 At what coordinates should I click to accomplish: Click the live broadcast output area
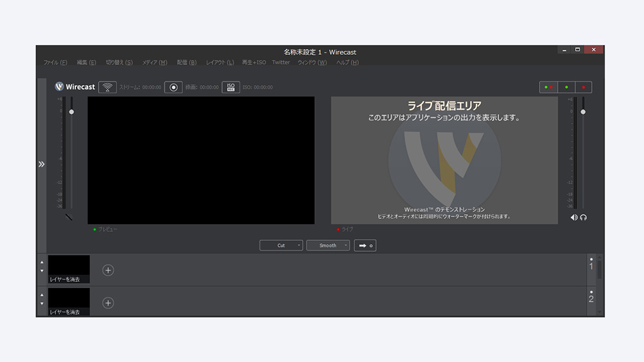pos(444,160)
